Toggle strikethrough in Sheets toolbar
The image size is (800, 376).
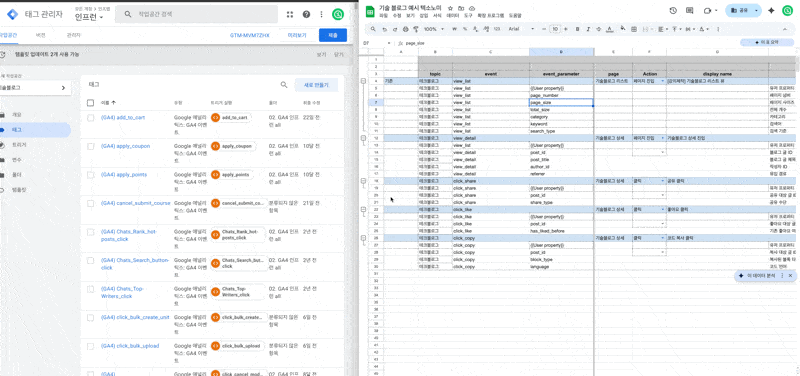pyautogui.click(x=598, y=29)
